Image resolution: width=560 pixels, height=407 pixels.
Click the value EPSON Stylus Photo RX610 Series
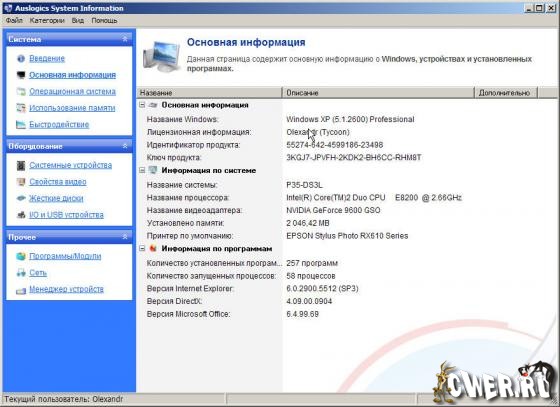pyautogui.click(x=347, y=236)
